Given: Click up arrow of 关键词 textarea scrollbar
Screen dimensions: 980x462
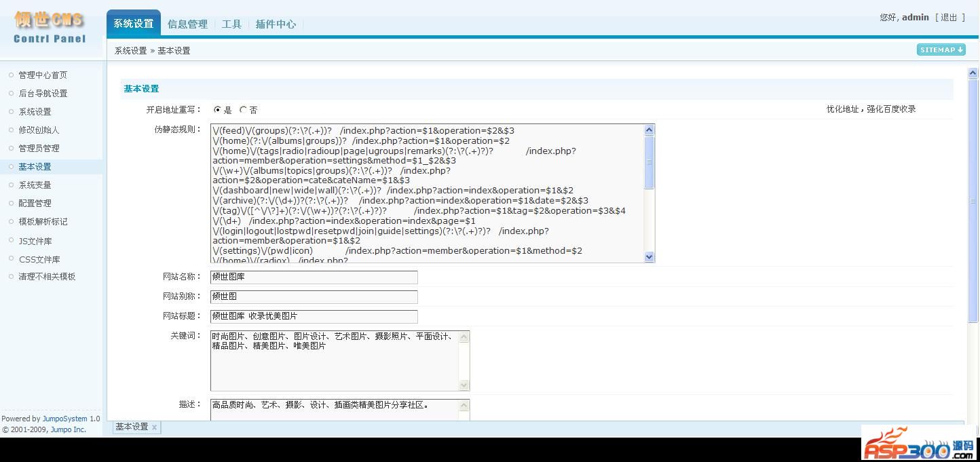Looking at the screenshot, I should (464, 336).
